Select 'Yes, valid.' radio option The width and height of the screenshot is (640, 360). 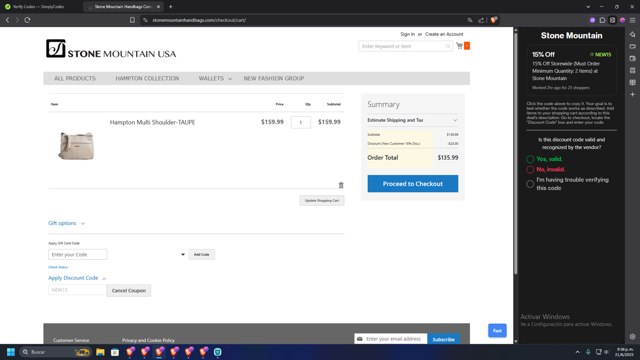click(x=530, y=159)
